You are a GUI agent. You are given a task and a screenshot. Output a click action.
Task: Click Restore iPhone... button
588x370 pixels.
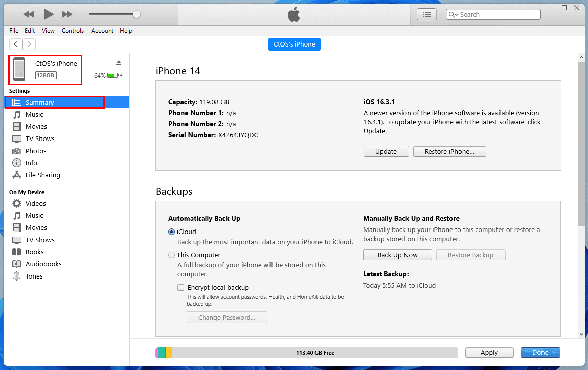[x=449, y=152]
